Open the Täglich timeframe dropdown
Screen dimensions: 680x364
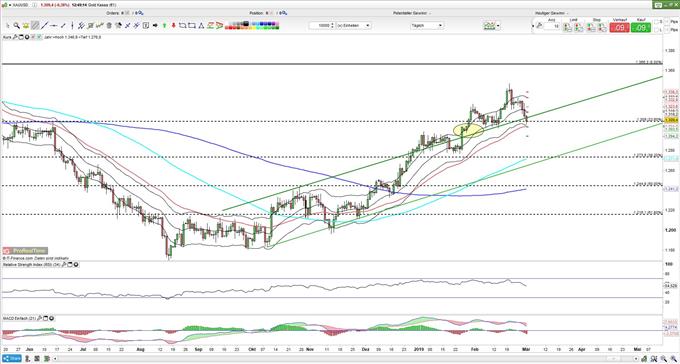pos(427,26)
